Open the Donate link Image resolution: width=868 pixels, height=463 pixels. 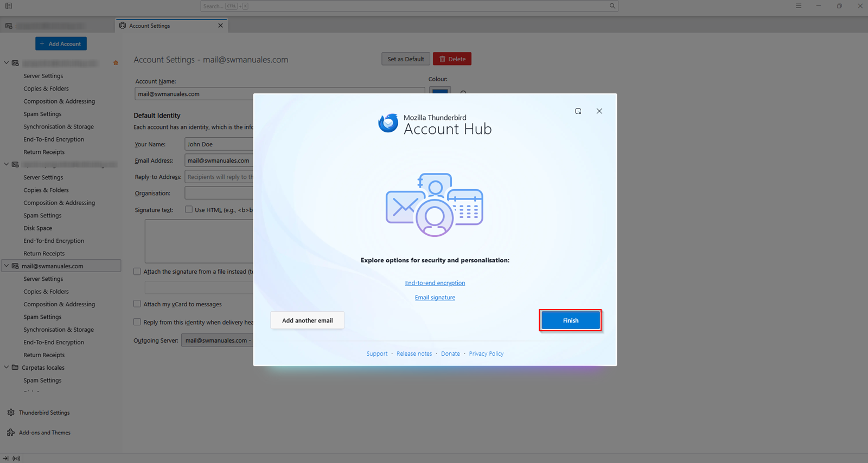click(x=450, y=354)
